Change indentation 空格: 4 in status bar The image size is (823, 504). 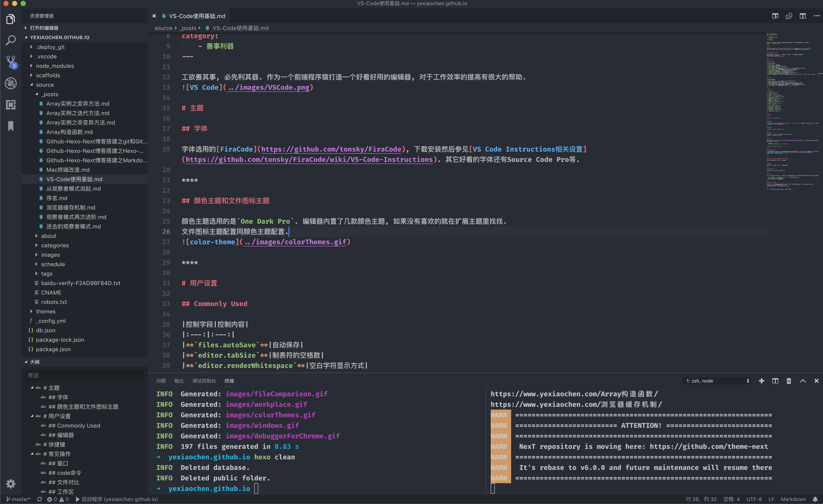(731, 499)
